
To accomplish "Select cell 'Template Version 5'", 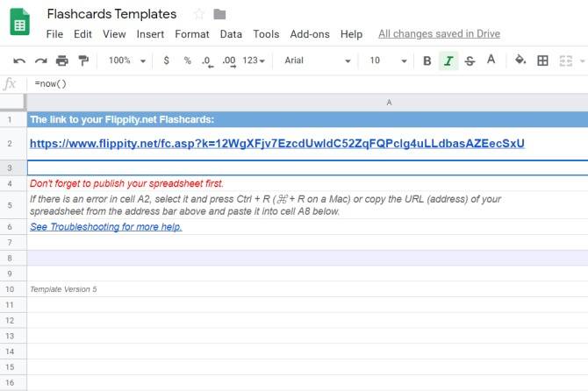I will [307, 289].
